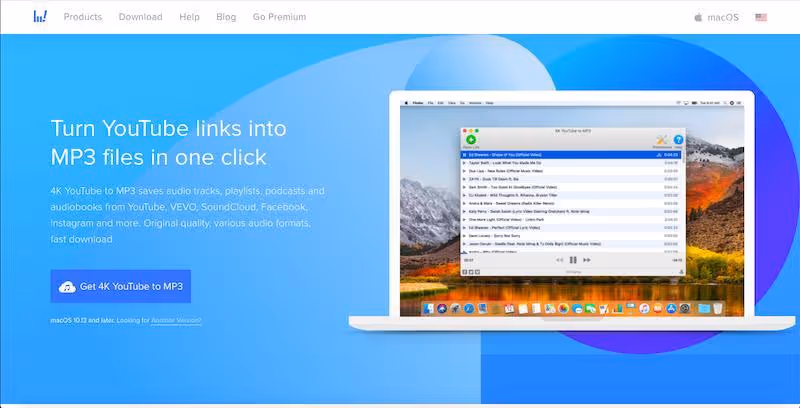
Task: Click the pause button in app preview player
Action: click(x=573, y=260)
